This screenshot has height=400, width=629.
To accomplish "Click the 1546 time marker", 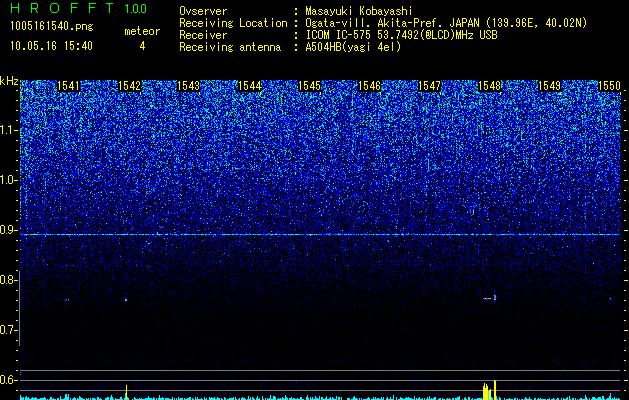I will [x=369, y=86].
